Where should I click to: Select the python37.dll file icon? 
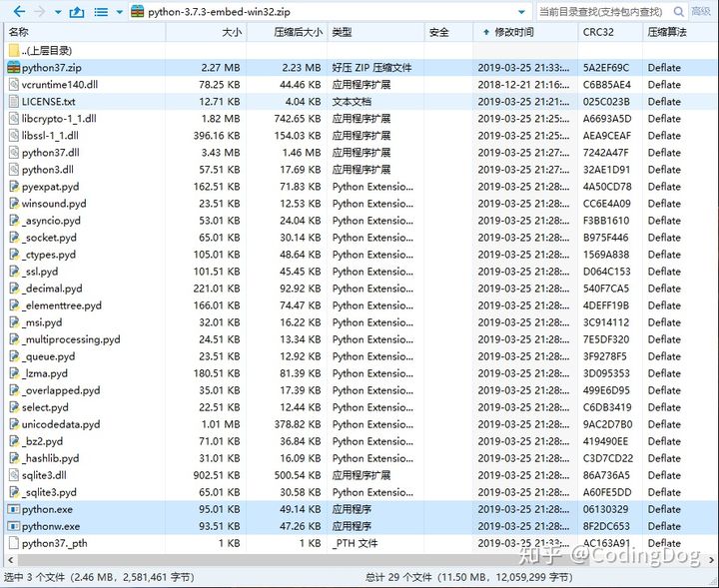14,152
